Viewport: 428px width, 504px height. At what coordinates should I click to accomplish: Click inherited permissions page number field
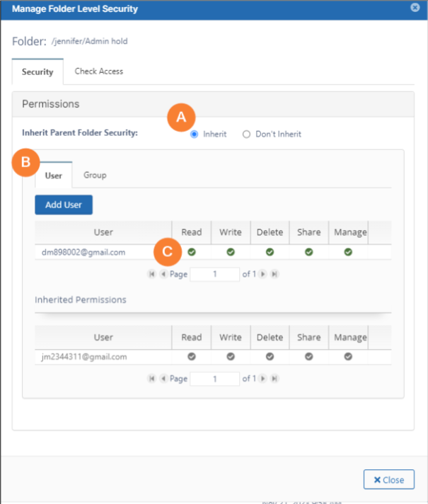coord(214,379)
